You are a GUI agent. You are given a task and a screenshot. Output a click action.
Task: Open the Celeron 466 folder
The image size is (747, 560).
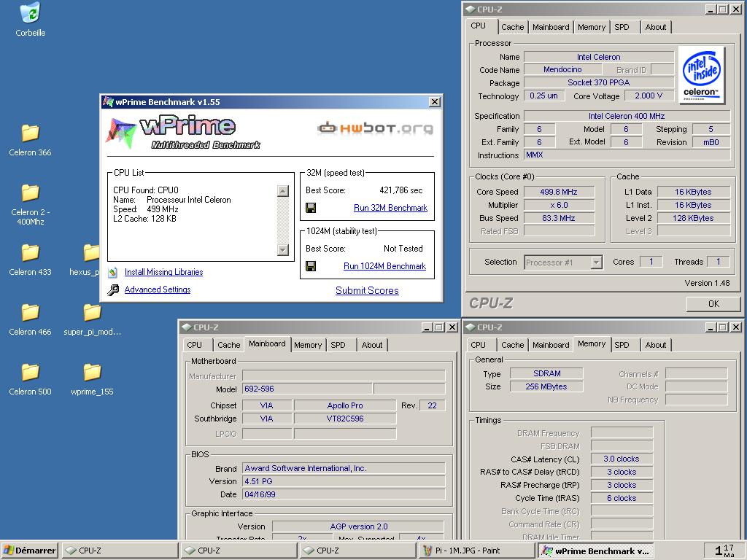(x=31, y=312)
